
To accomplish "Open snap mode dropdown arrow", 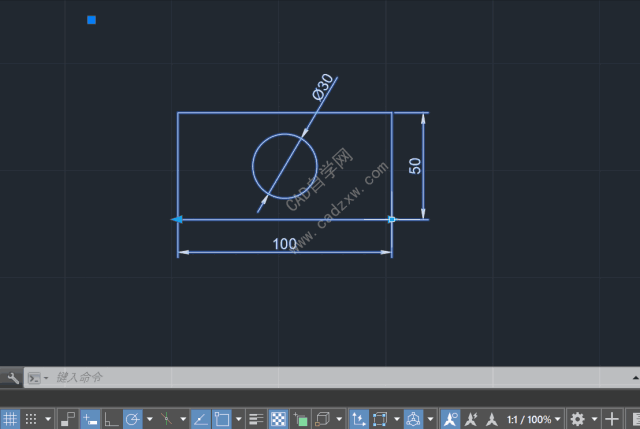I will tap(48, 419).
